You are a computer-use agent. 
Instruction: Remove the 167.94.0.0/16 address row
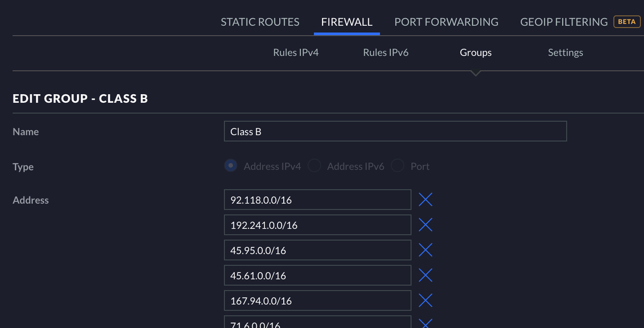[x=426, y=300]
